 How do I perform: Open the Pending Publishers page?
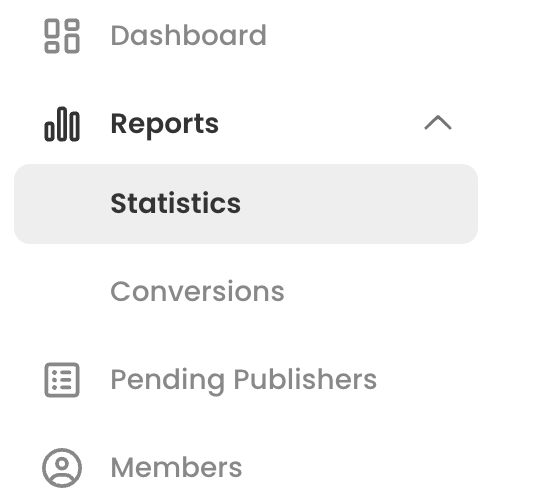pyautogui.click(x=244, y=381)
